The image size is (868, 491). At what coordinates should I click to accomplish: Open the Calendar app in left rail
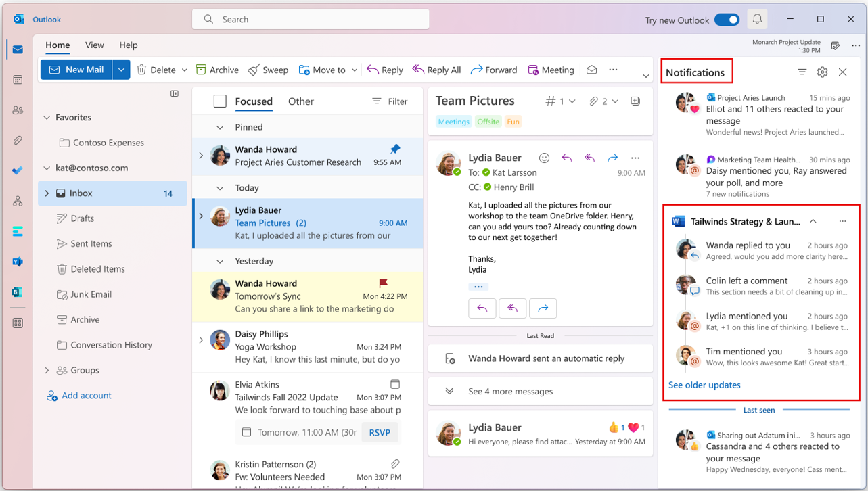(18, 80)
